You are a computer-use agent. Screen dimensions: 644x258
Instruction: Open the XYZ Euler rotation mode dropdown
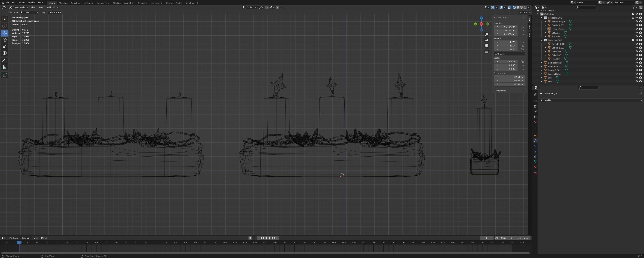coord(509,54)
